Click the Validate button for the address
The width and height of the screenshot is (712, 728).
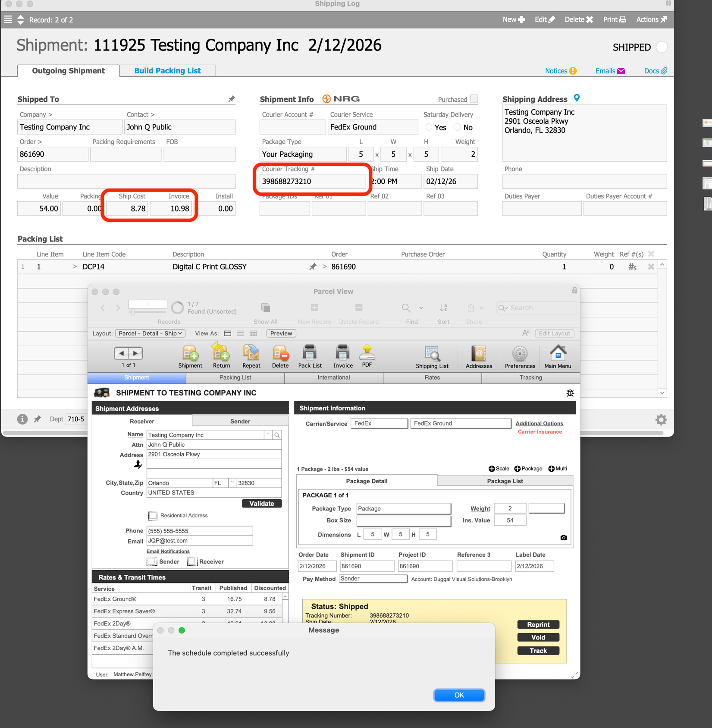pyautogui.click(x=261, y=503)
